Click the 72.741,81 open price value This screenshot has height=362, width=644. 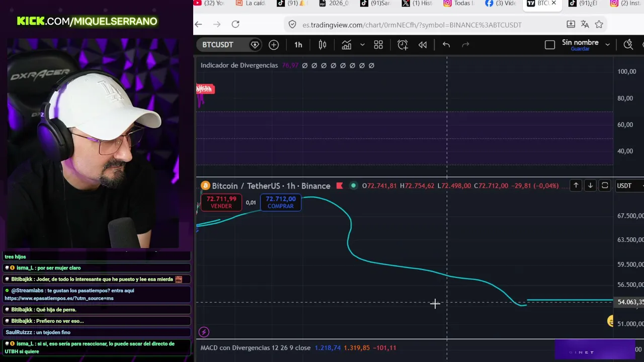[x=382, y=186]
